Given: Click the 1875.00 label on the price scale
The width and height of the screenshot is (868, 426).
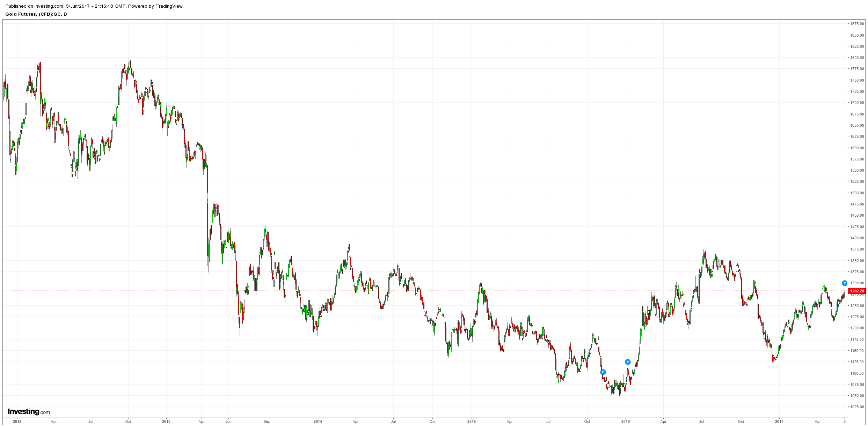Looking at the screenshot, I should click(857, 24).
